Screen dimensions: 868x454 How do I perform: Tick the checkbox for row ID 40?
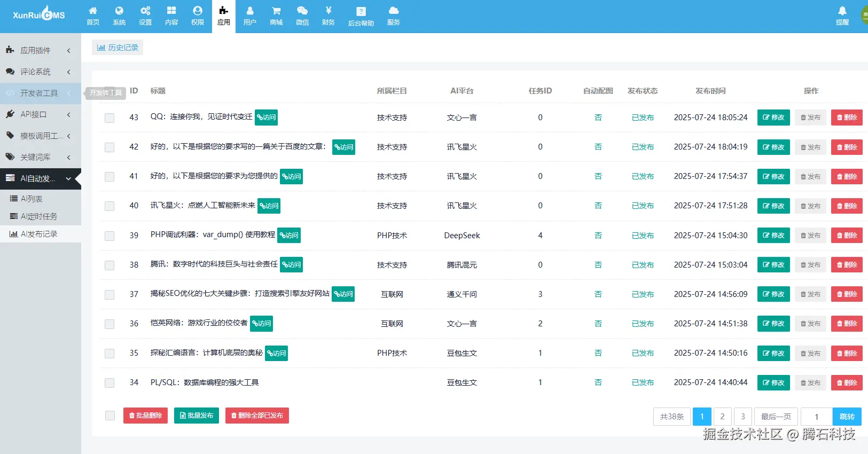pyautogui.click(x=110, y=206)
